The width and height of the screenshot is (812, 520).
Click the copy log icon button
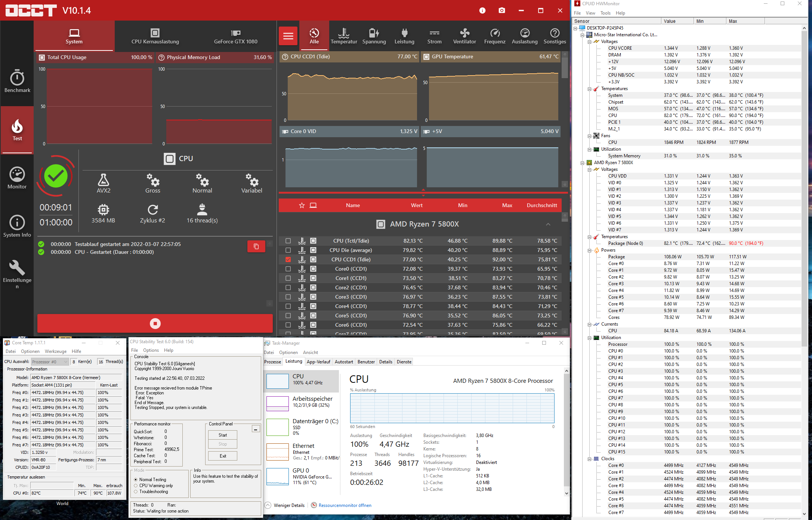click(x=256, y=246)
